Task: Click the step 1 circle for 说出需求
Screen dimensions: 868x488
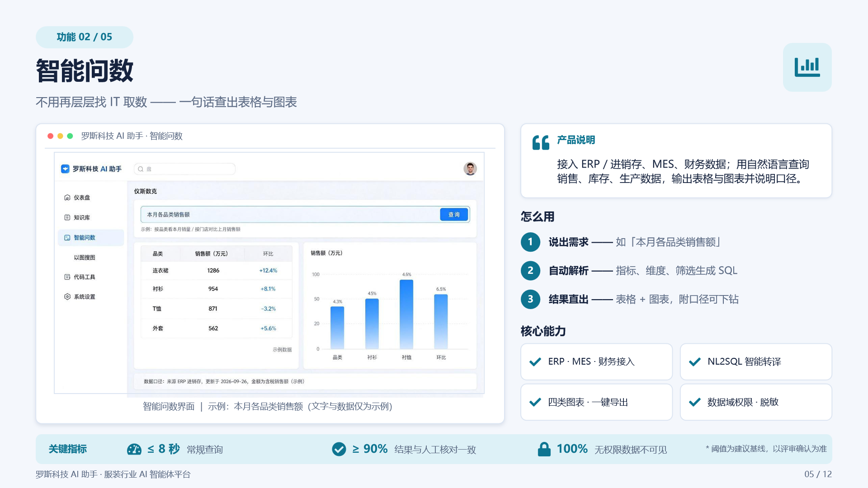Action: pyautogui.click(x=530, y=242)
